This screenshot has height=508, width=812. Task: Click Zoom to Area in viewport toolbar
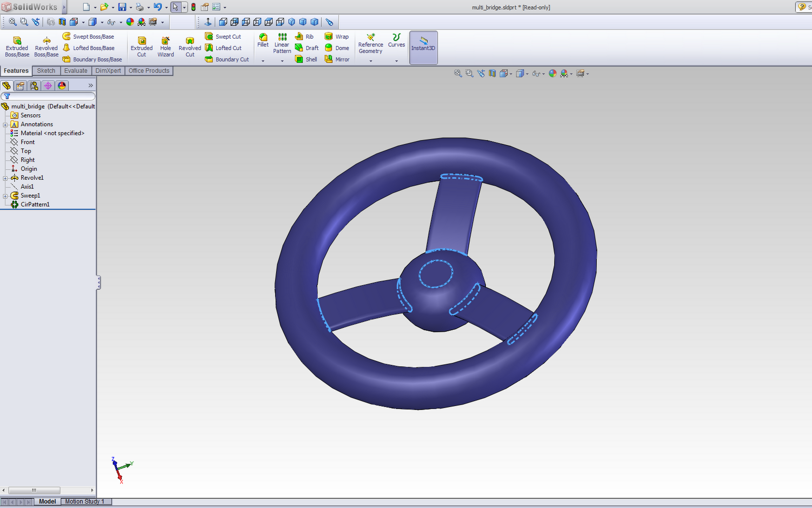[469, 74]
